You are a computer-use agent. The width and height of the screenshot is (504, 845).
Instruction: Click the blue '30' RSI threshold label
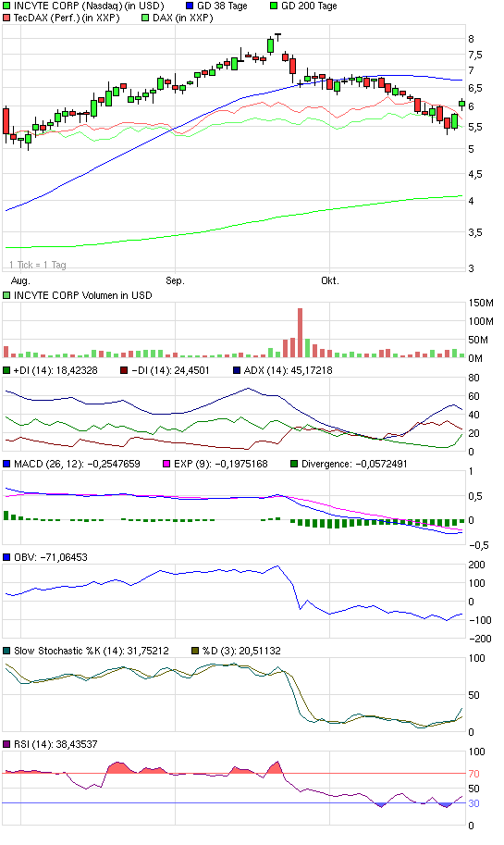[x=473, y=803]
